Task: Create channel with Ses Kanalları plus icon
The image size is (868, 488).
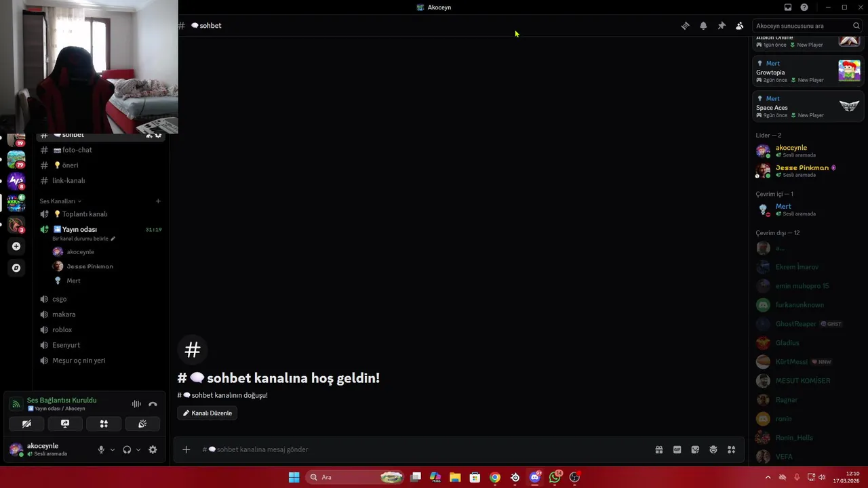Action: click(158, 201)
